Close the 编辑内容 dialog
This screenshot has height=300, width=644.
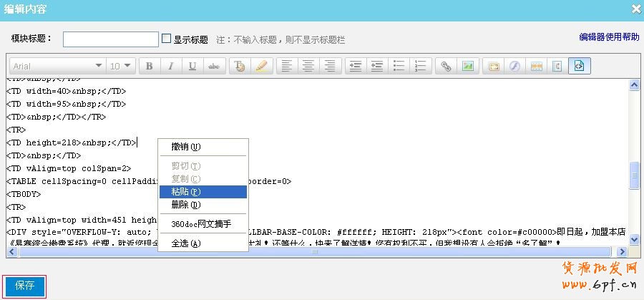pos(635,9)
